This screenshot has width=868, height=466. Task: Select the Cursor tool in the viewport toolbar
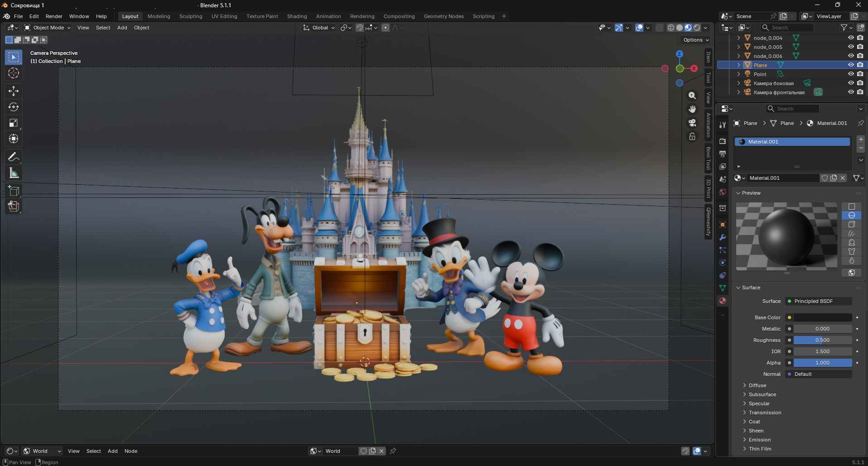[14, 73]
